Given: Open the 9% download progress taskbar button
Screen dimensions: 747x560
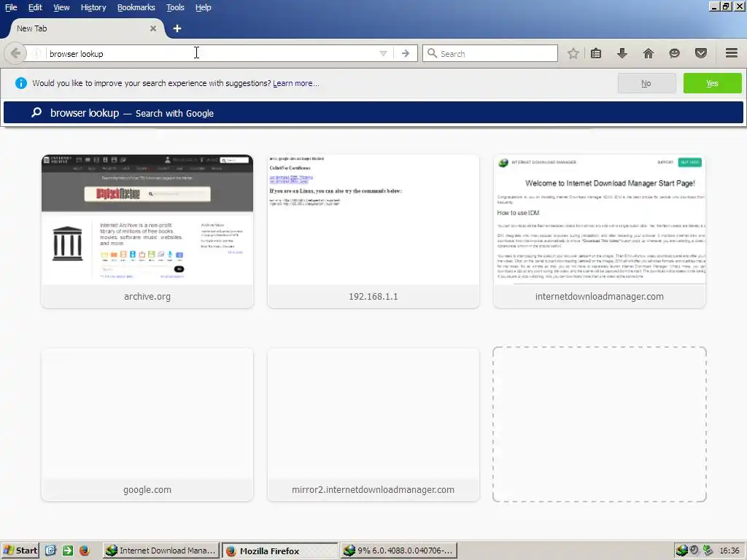Looking at the screenshot, I should [x=399, y=551].
